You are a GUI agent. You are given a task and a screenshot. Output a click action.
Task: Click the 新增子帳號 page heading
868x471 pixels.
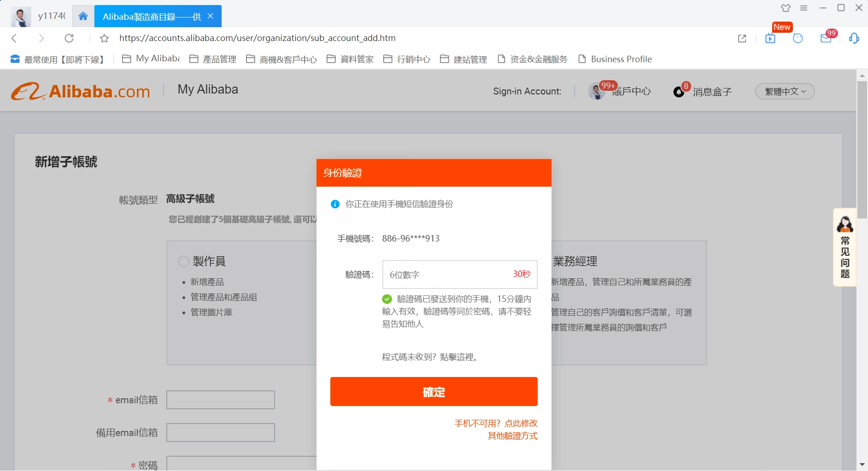(66, 162)
